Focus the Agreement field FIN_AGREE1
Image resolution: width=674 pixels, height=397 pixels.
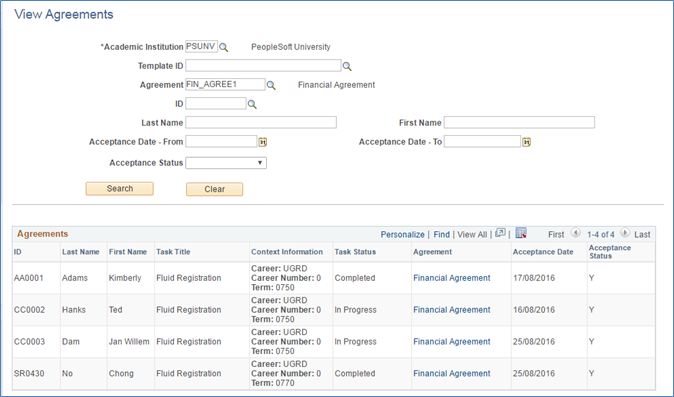coord(225,84)
